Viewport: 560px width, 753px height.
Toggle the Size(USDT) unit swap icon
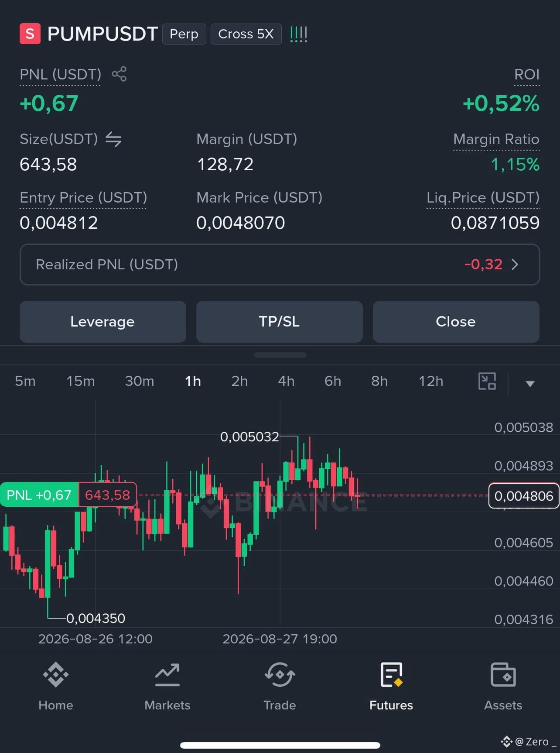113,139
